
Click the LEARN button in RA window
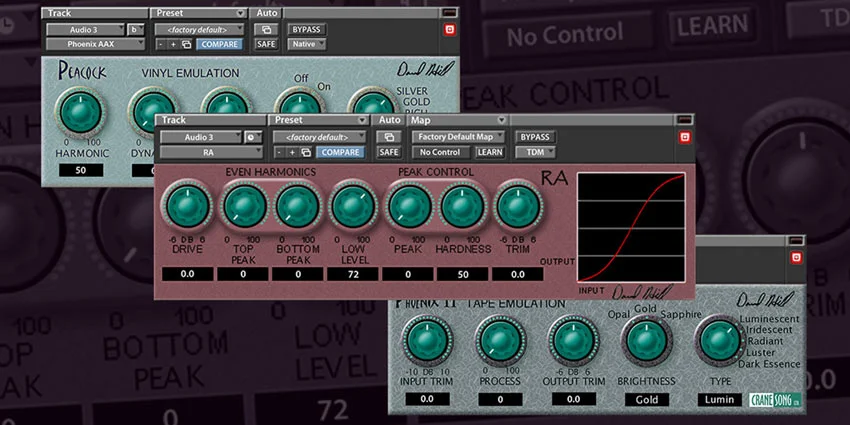490,152
